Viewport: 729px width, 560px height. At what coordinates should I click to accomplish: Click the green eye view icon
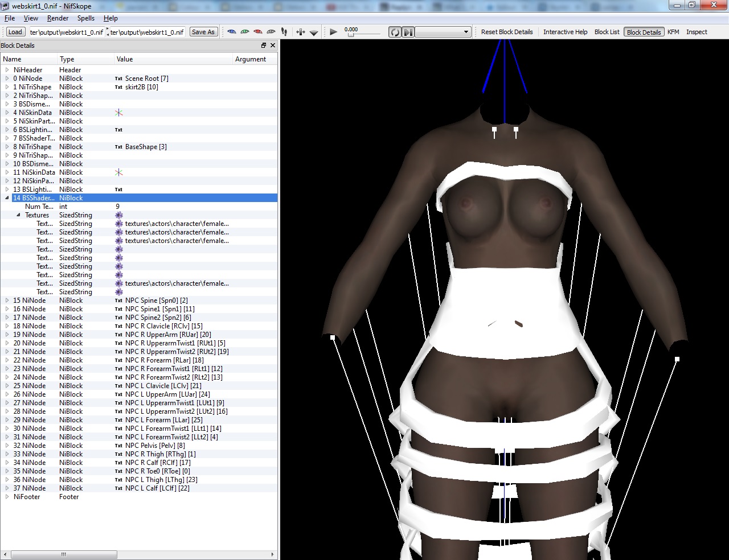[245, 32]
